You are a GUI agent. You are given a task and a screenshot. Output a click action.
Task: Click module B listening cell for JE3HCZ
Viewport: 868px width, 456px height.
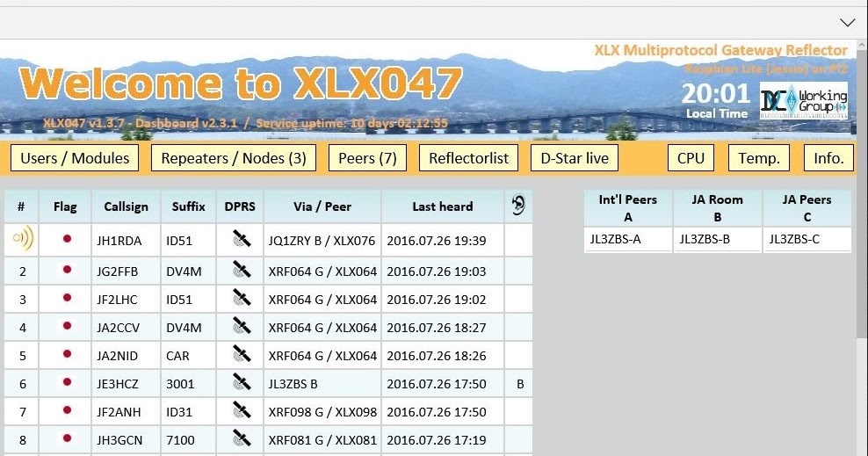click(x=519, y=385)
